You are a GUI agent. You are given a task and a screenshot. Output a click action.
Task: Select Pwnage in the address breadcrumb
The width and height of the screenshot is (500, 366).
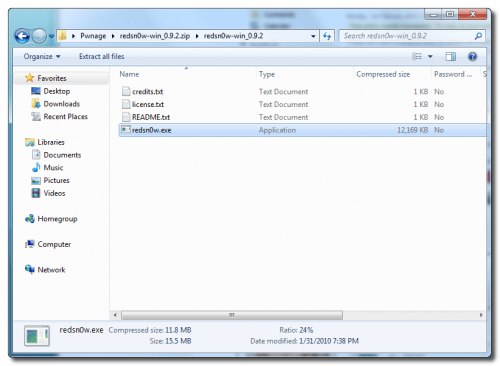[x=93, y=36]
